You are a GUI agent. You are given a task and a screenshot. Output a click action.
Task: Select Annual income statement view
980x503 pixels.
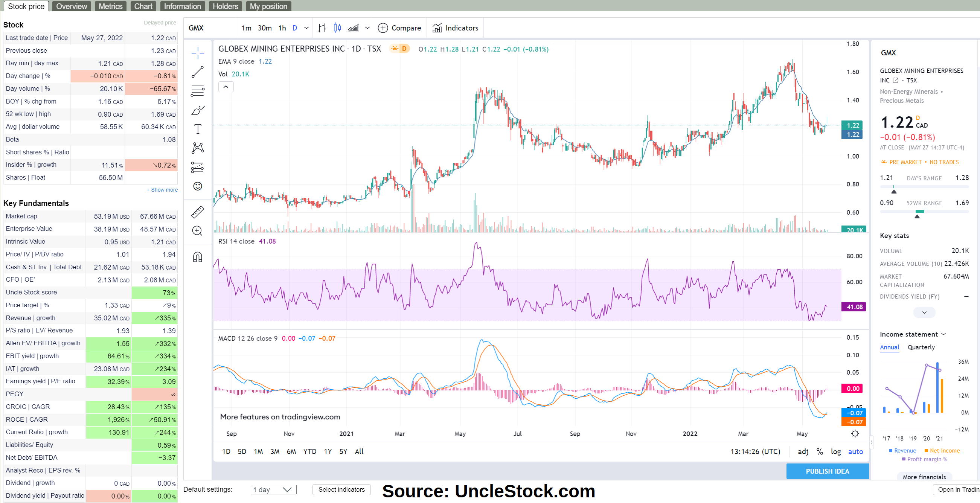point(890,348)
